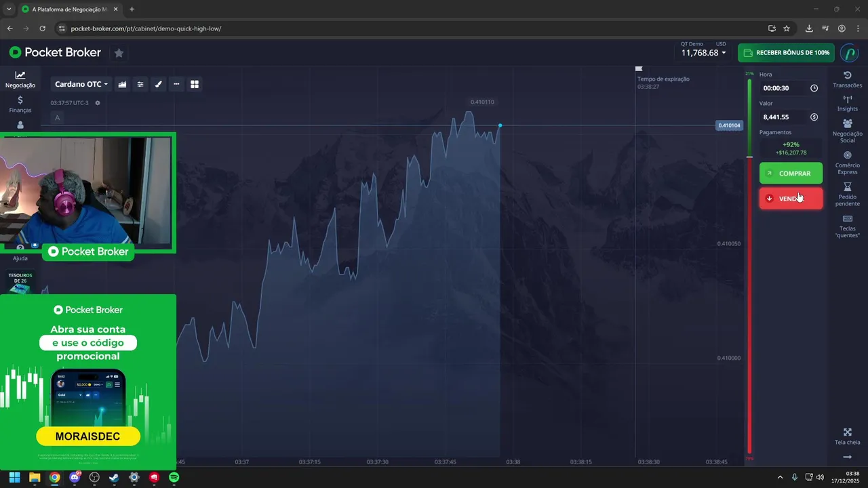Collapse the right sidebar with the arrow
The image size is (868, 488).
tap(847, 457)
